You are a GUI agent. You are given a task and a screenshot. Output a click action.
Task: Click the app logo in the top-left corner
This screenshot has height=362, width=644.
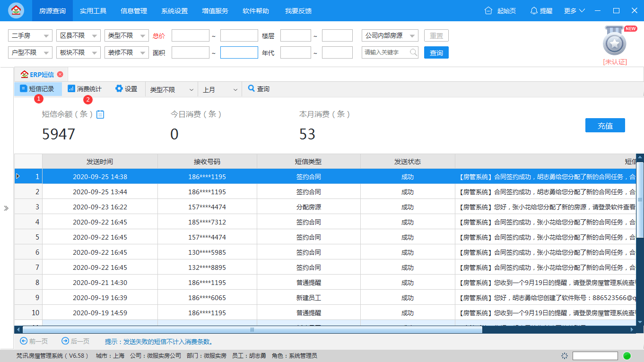coord(16,10)
